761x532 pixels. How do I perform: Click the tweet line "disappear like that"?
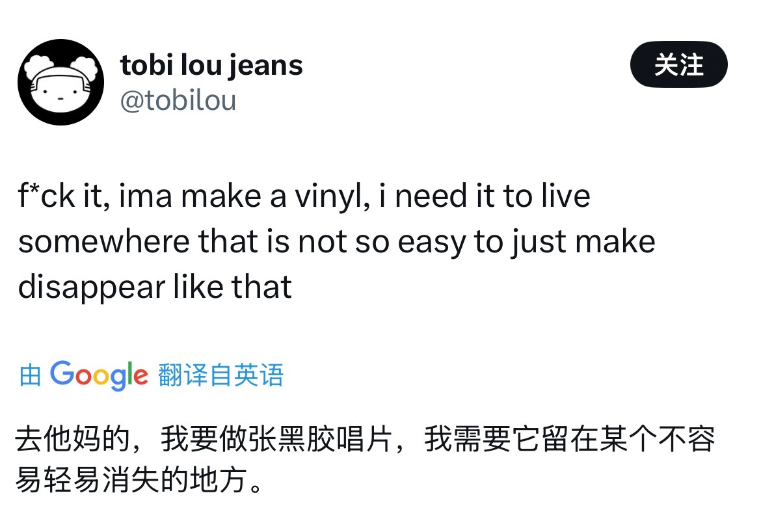[155, 286]
